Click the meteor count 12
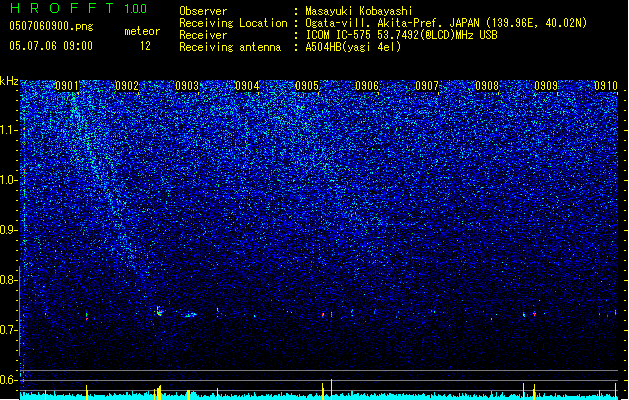Image resolution: width=629 pixels, height=400 pixels. point(145,46)
